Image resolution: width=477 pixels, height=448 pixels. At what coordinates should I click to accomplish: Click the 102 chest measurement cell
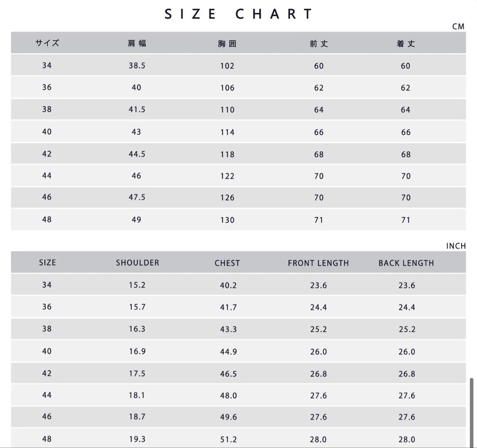tap(227, 66)
